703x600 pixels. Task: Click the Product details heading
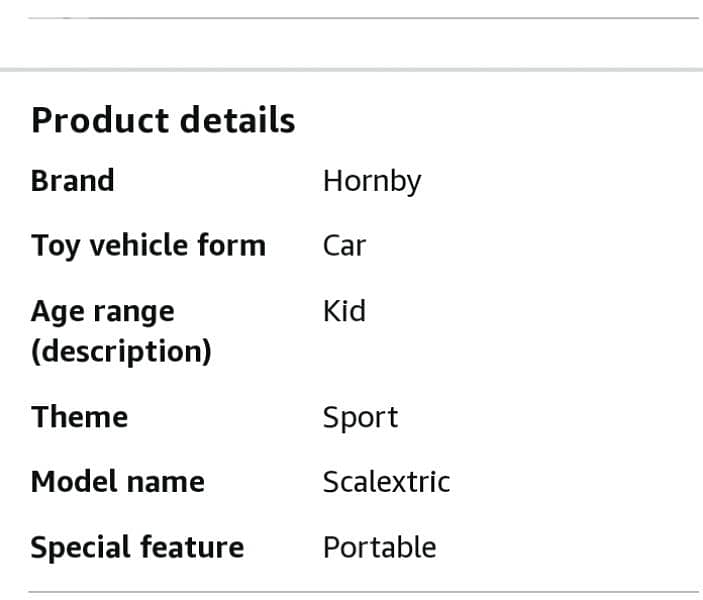pos(163,120)
